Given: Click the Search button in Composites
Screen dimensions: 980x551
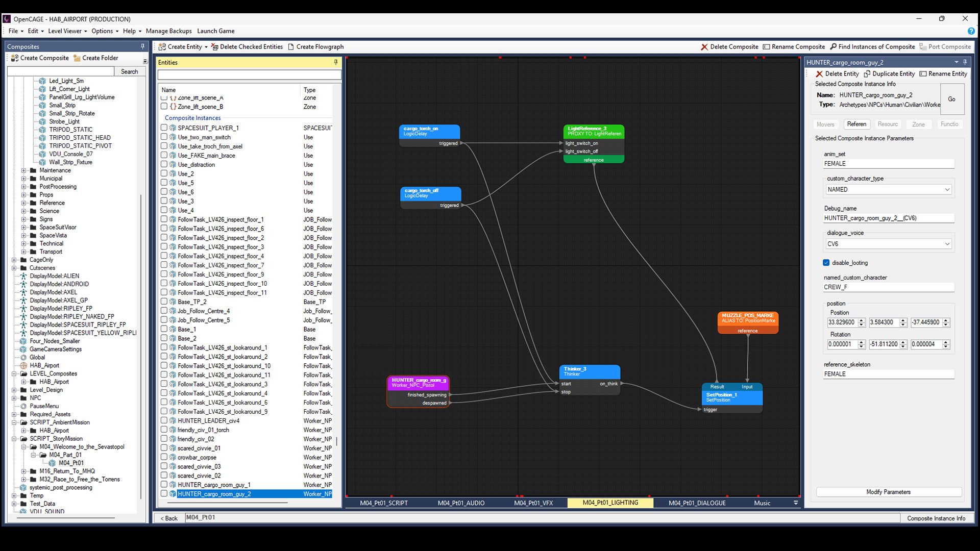Looking at the screenshot, I should pos(129,72).
